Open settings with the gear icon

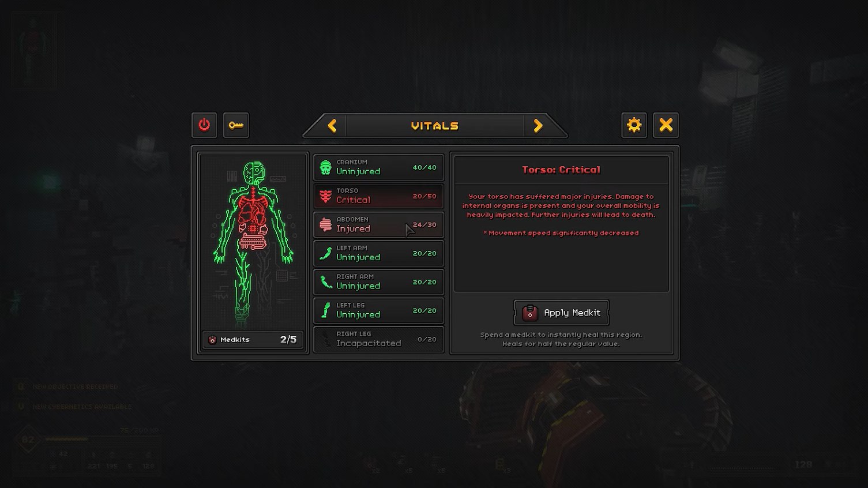coord(634,125)
